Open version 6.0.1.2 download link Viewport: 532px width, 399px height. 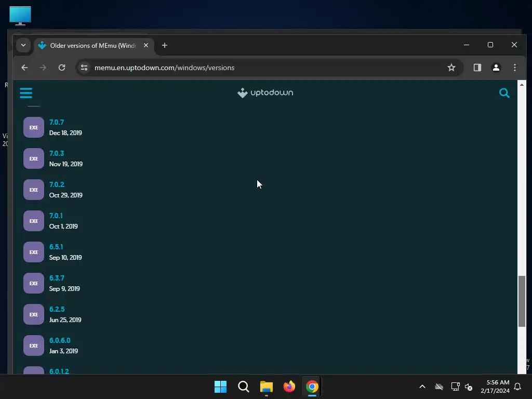click(x=59, y=371)
